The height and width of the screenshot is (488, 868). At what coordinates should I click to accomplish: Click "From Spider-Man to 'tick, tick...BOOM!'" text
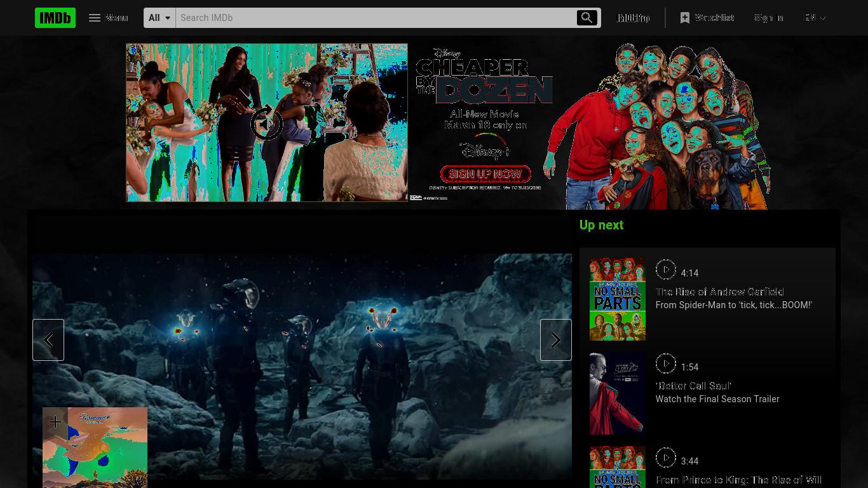[734, 305]
